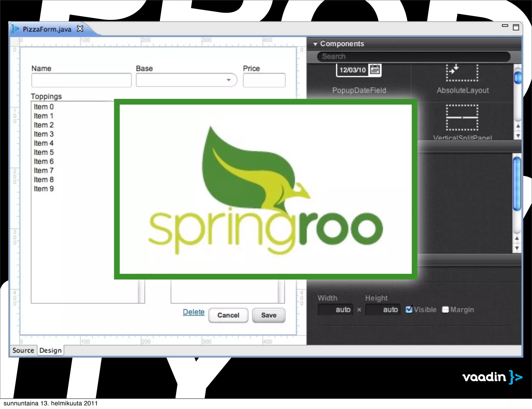Select Item 4 in Toppings list
Screen dimensions: 532x409
coord(44,143)
